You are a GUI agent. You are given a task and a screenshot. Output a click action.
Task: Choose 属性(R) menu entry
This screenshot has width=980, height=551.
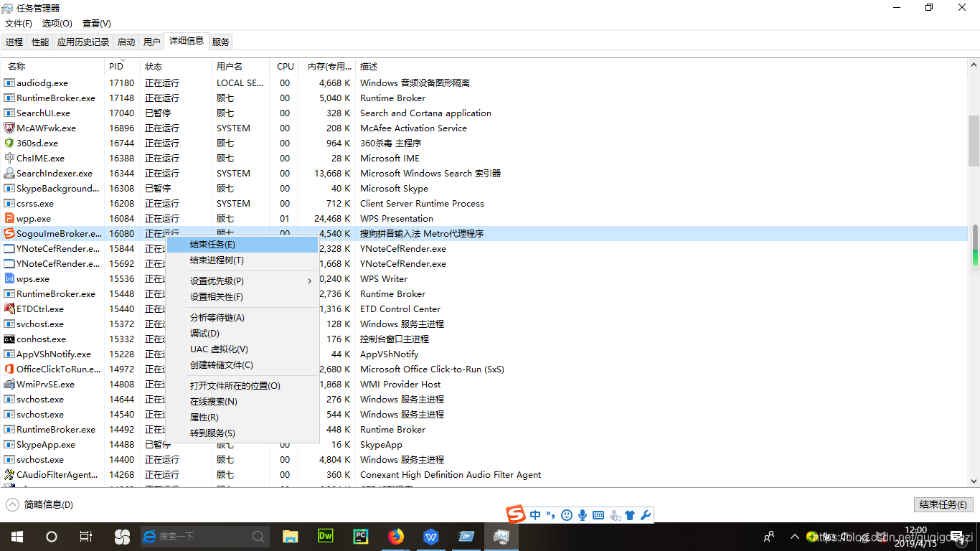242,418
